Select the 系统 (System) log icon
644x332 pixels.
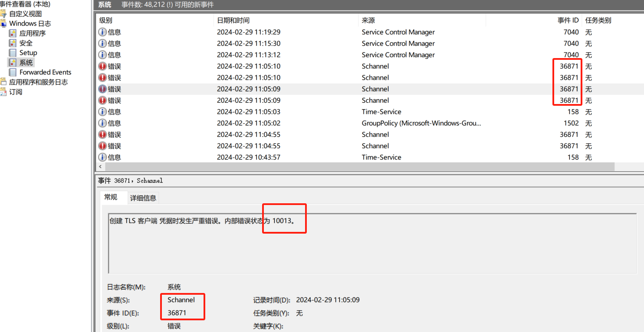(x=13, y=62)
